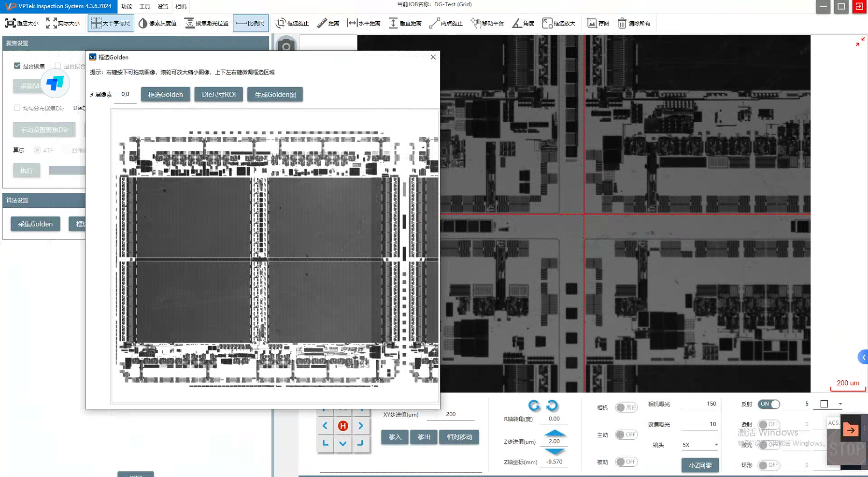Select the 像素灰度值 pixel gray tool

point(157,23)
